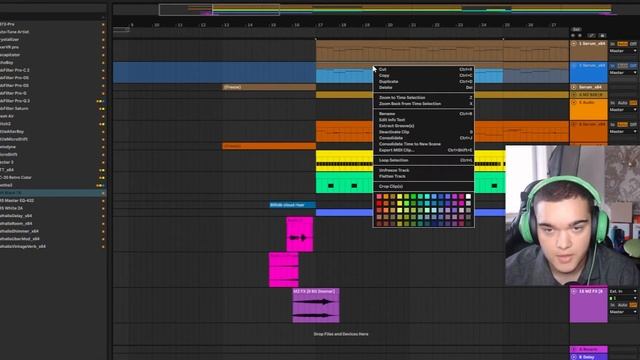Set 6 Serum track monitor to Off
The image size is (640, 360).
point(633,124)
